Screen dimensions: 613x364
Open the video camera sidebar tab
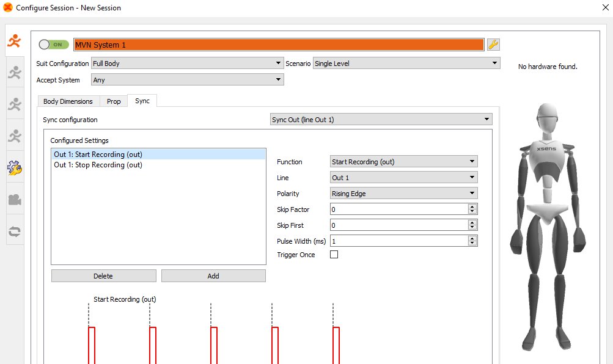pos(15,200)
